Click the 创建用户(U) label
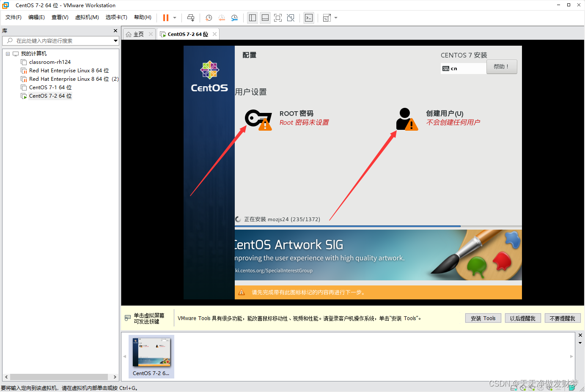585x392 pixels. [x=445, y=113]
